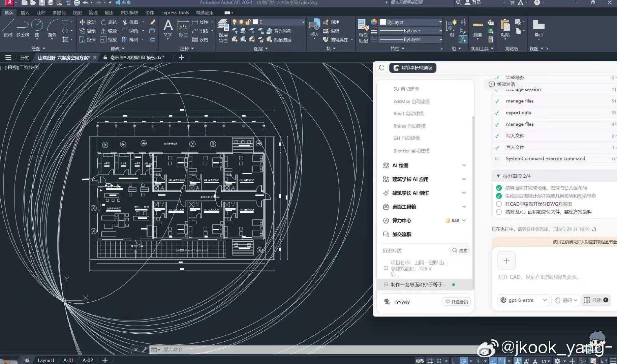Screen dimensions: 617x364
Task: Choose the Rotate (旋转) command
Action: click(x=109, y=22)
